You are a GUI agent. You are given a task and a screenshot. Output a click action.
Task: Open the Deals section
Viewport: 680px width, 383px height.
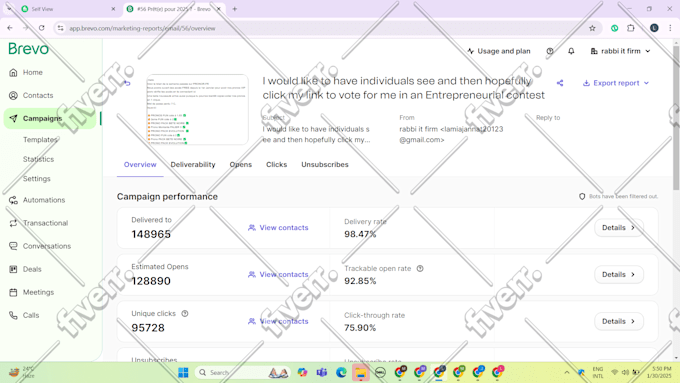[32, 269]
